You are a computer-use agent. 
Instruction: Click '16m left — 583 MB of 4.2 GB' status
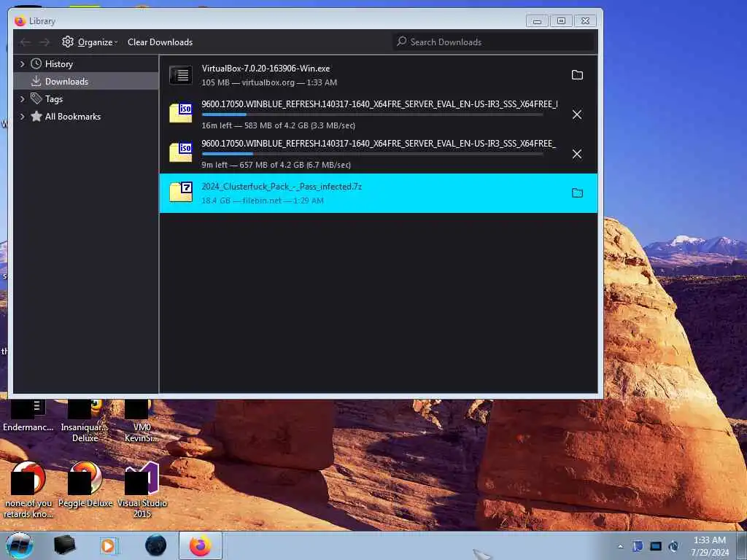[x=278, y=125]
